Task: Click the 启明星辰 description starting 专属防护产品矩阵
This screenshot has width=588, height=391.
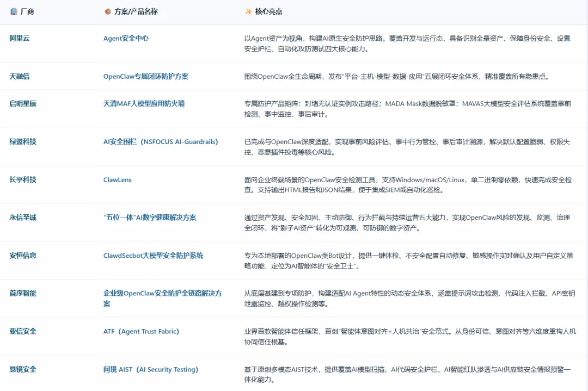Action: coord(408,109)
